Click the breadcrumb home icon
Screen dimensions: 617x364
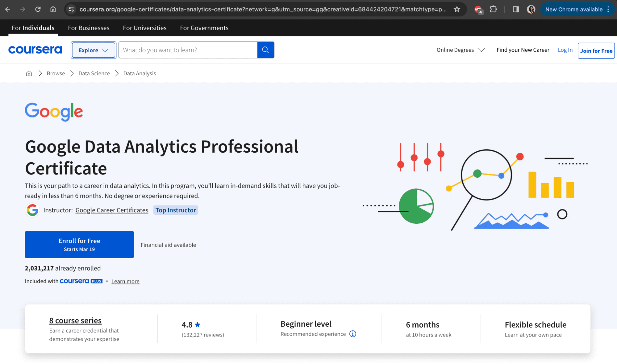29,73
